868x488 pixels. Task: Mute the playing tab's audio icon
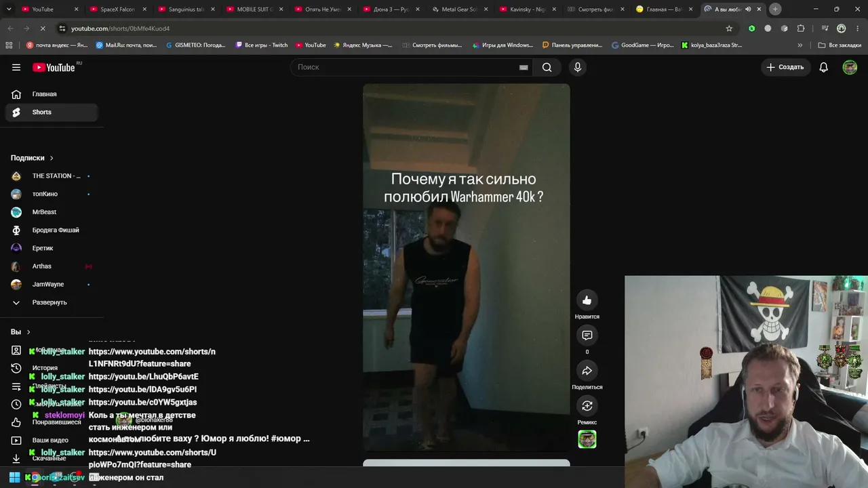[x=748, y=9]
